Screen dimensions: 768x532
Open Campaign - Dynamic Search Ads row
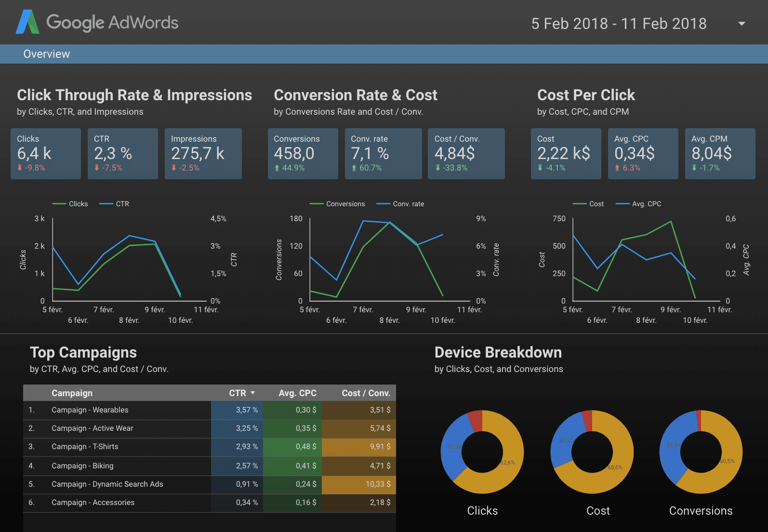pos(107,484)
